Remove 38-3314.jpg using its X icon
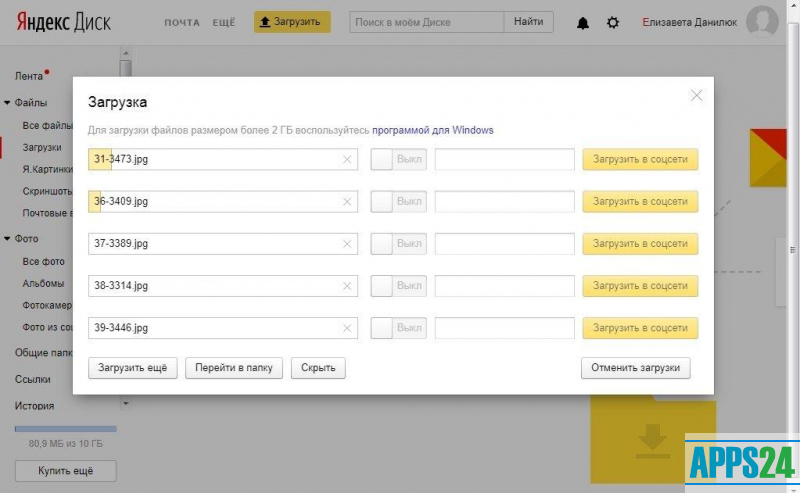 [x=347, y=286]
